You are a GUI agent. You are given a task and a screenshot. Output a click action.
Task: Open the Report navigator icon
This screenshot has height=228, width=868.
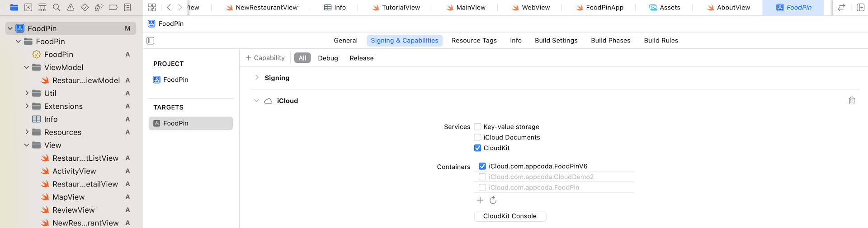(127, 7)
